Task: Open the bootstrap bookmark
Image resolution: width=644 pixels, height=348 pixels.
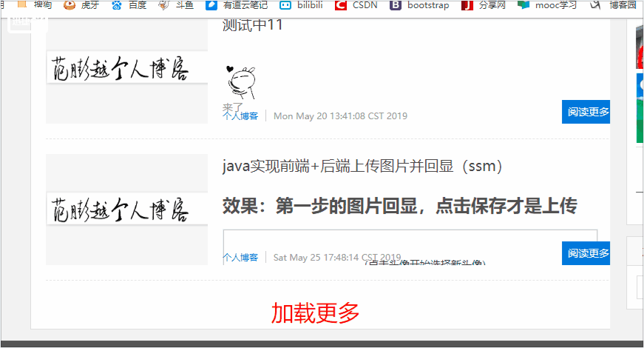Action: [419, 5]
